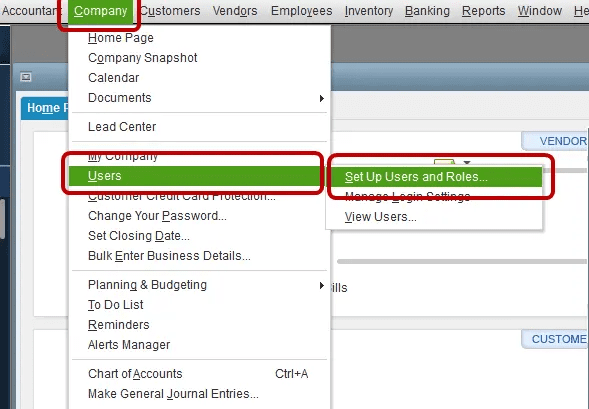The image size is (589, 409).
Task: Open Calendar from the menu
Action: (x=199, y=78)
